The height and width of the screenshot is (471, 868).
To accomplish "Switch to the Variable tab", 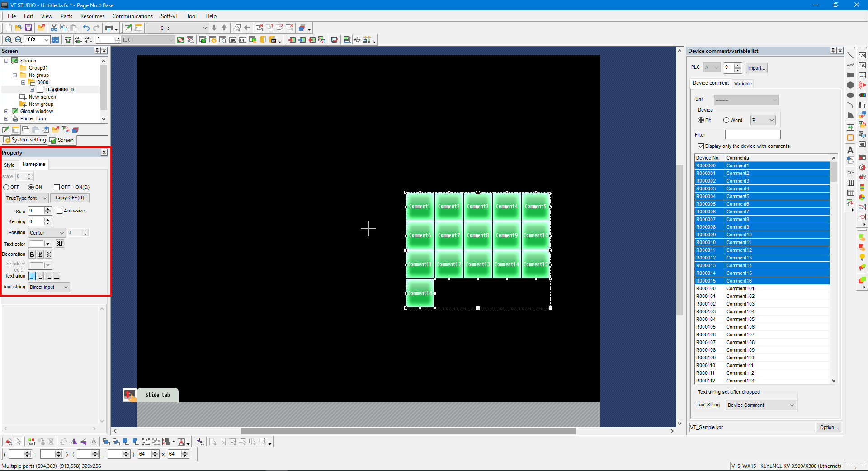I will [x=743, y=84].
